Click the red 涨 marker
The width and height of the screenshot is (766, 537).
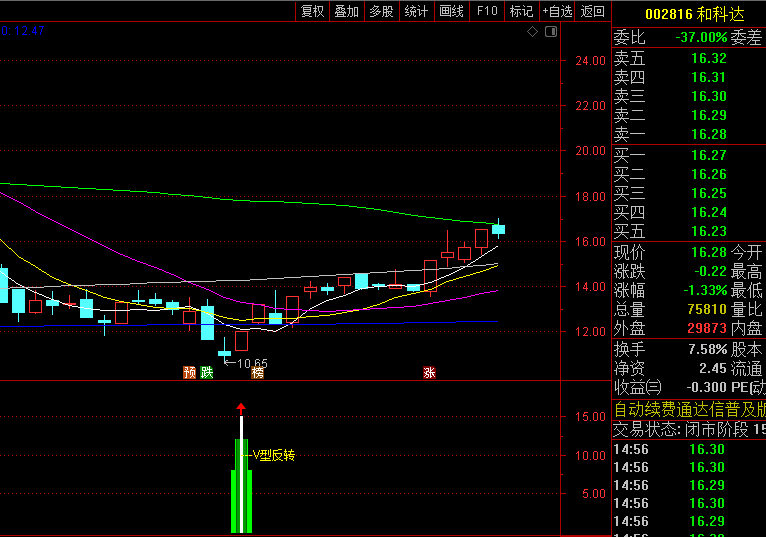pos(429,373)
